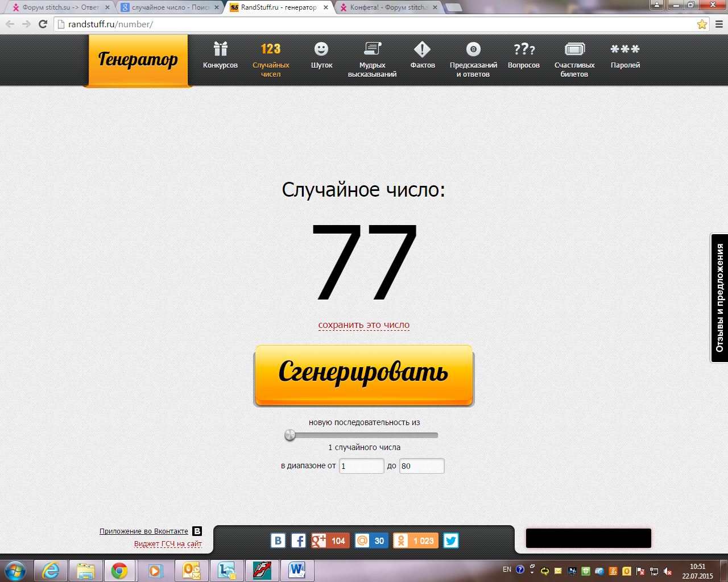
Task: Select the Шуток smiley icon
Action: (x=321, y=49)
